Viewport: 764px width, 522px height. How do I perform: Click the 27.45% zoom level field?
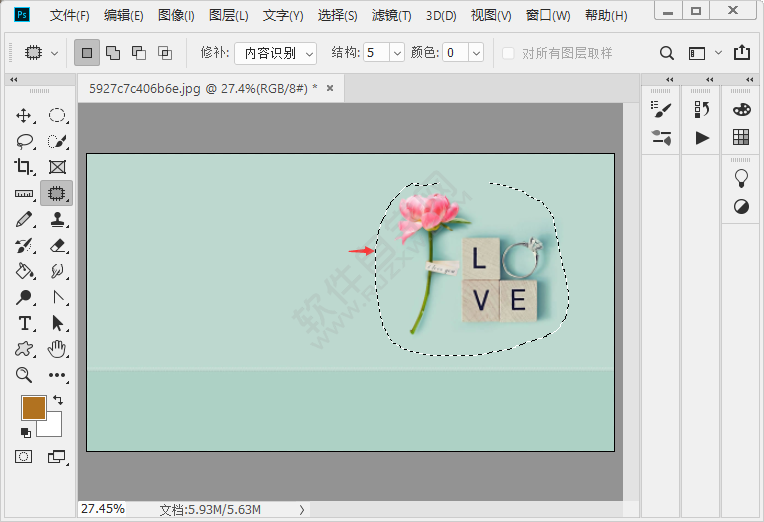click(x=102, y=509)
